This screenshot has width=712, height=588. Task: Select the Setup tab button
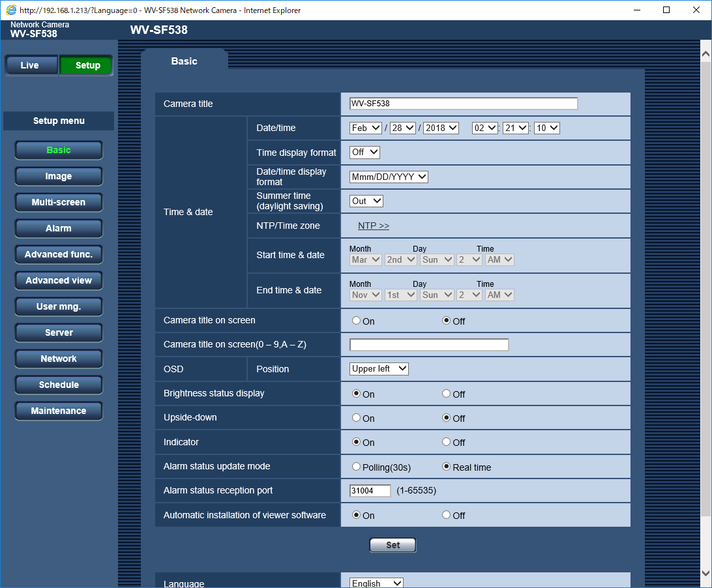coord(86,65)
